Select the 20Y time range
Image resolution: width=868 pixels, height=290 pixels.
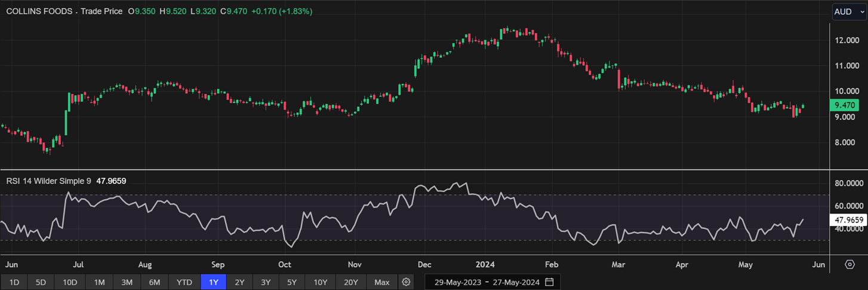(x=352, y=282)
